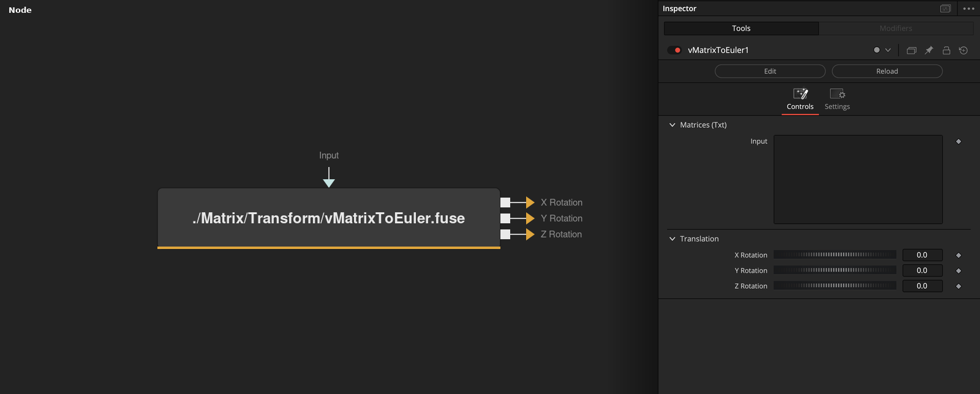980x394 pixels.
Task: Click the vMatrixToEuler1 tool name
Action: click(718, 50)
